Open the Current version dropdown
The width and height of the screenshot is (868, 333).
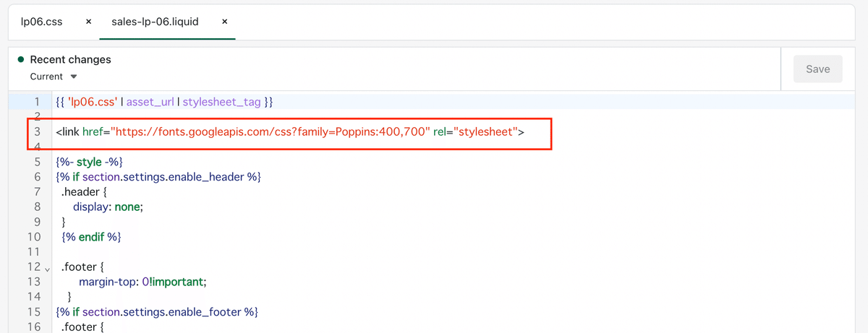[54, 77]
